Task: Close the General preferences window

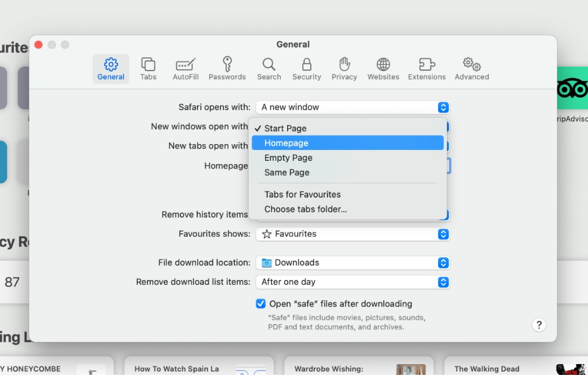Action: point(38,45)
